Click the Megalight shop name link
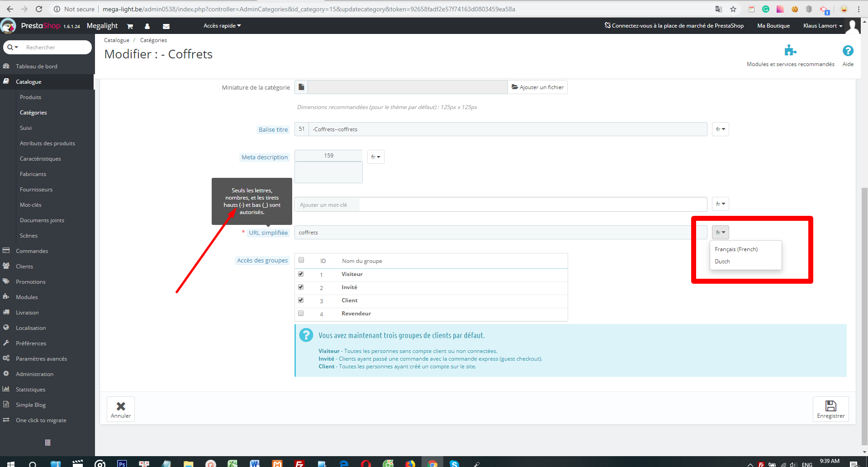 coord(102,26)
